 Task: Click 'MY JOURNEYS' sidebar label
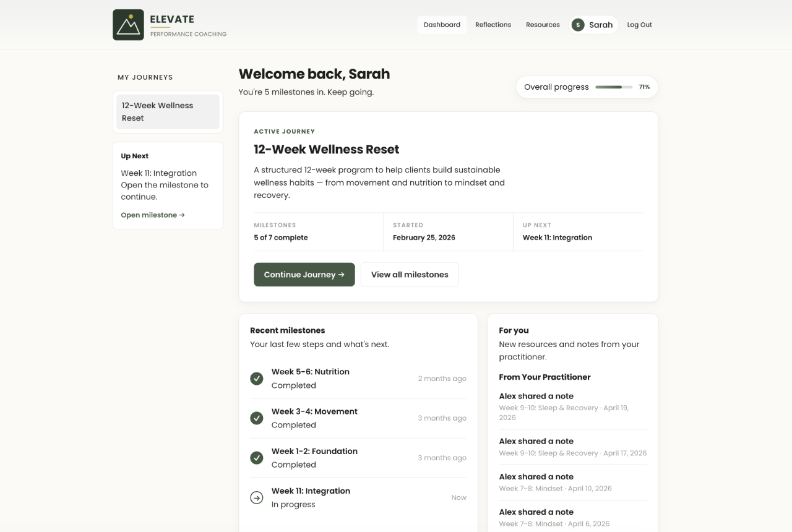pos(145,77)
